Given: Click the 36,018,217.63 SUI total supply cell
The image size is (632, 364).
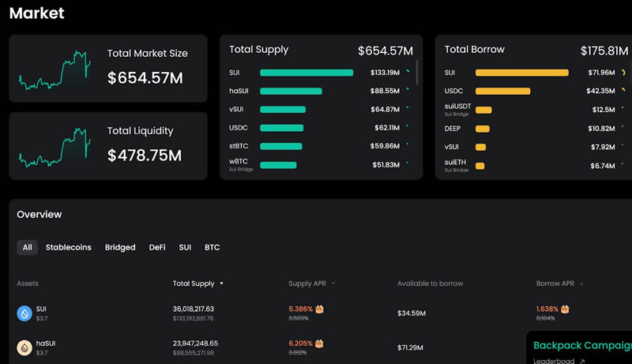Looking at the screenshot, I should pyautogui.click(x=194, y=310).
